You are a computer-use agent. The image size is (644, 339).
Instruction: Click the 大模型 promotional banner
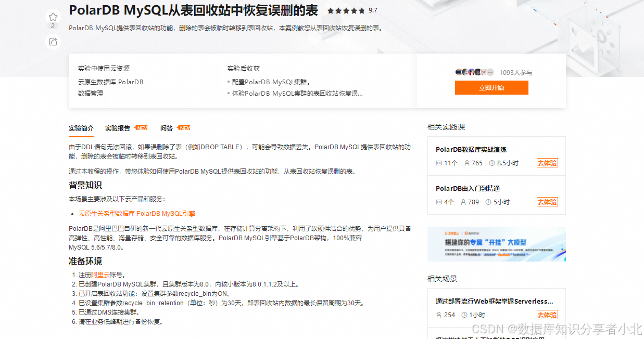(x=496, y=244)
